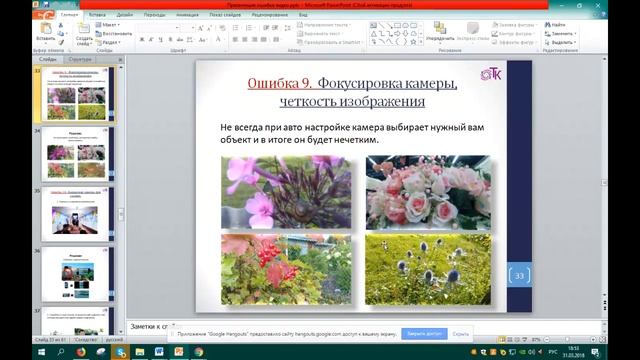
Task: Select the Triangle shape in shapes gallery
Action: tap(373, 33)
